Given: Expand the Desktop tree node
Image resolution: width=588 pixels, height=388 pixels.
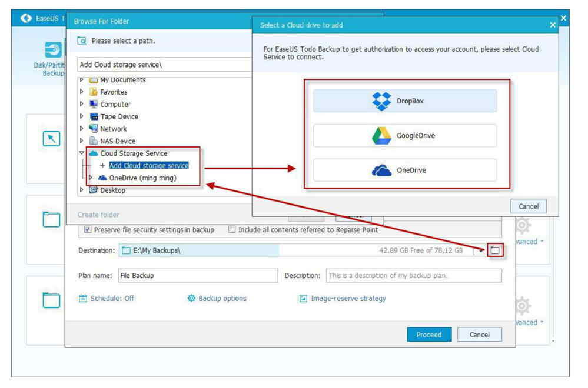Looking at the screenshot, I should (81, 190).
